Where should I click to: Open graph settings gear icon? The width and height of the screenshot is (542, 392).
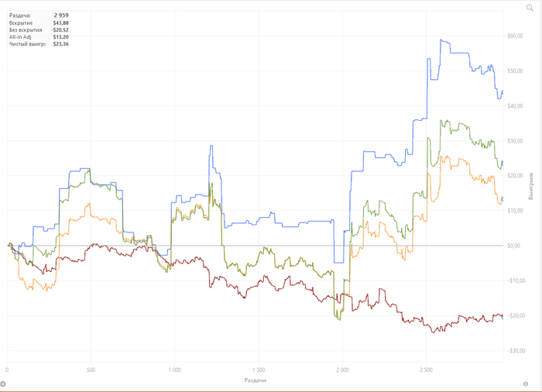4,384
